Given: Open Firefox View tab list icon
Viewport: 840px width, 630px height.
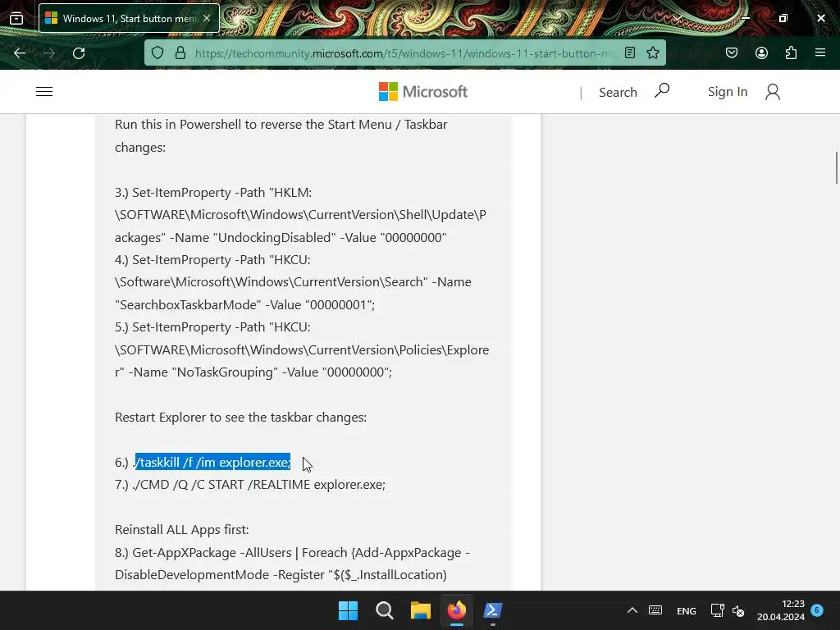Looking at the screenshot, I should click(16, 18).
